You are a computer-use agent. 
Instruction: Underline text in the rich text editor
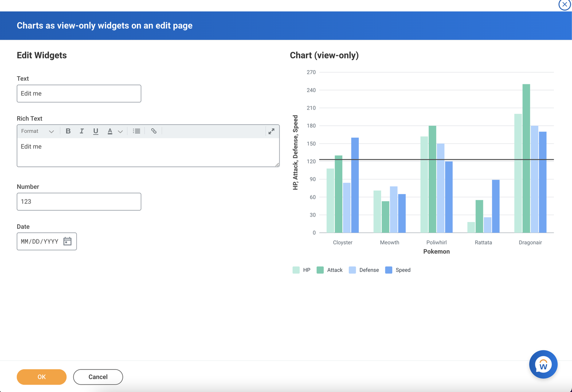pos(95,131)
